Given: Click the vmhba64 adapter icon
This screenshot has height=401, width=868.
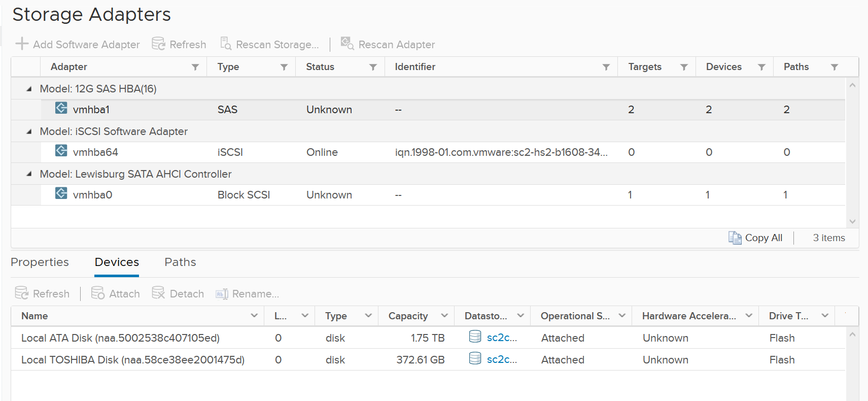Looking at the screenshot, I should pos(61,151).
